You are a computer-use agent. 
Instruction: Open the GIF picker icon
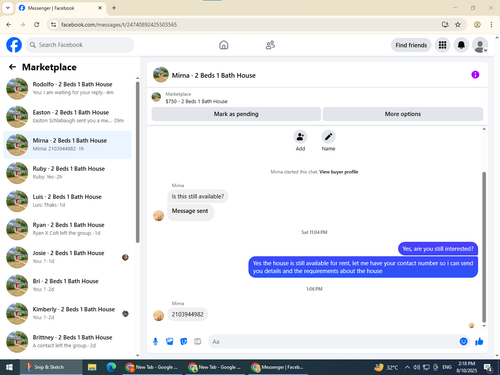[198, 341]
